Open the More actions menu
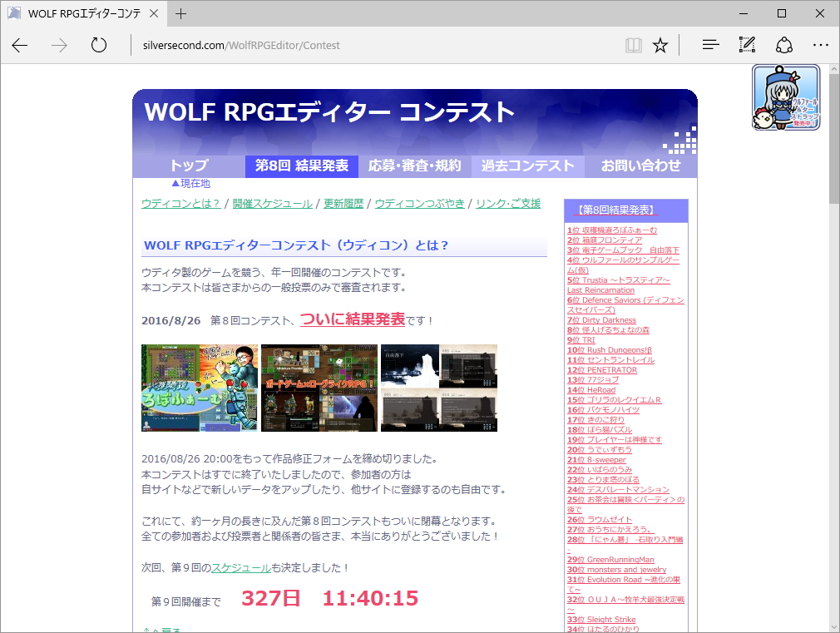The width and height of the screenshot is (840, 633). [x=821, y=45]
